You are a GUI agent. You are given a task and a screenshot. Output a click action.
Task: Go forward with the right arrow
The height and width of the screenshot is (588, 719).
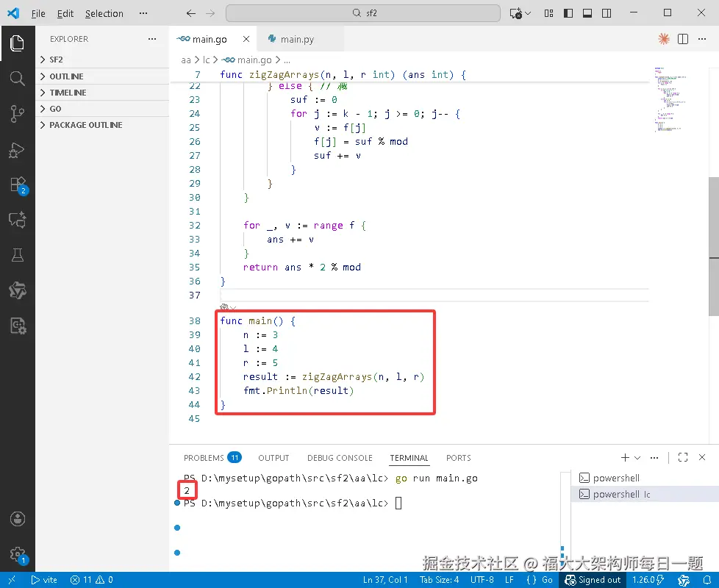210,13
